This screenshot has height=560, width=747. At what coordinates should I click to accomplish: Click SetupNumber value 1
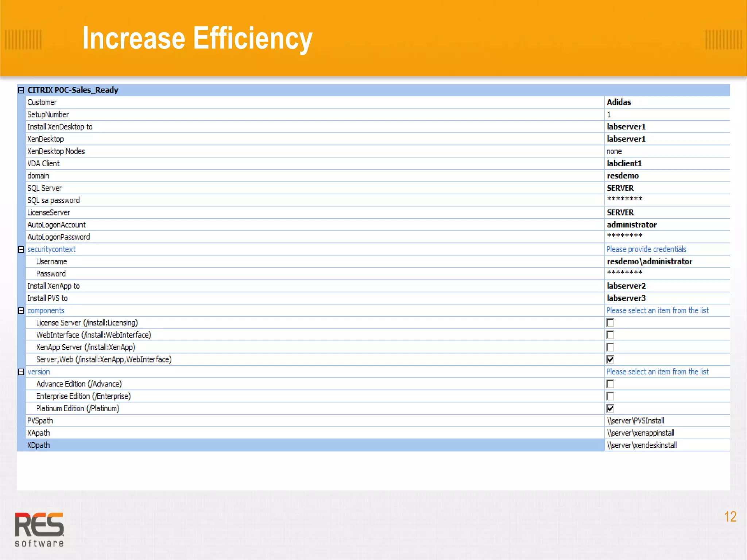(609, 114)
